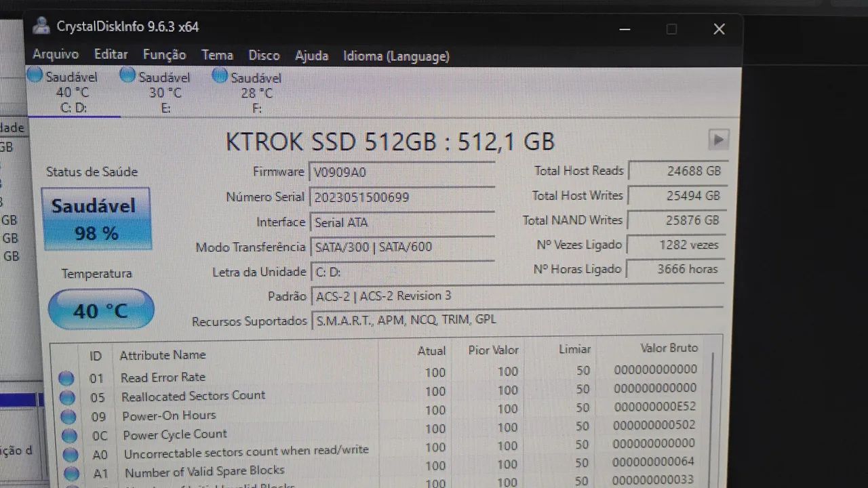Click the status orb of attribute A1

pos(72,474)
